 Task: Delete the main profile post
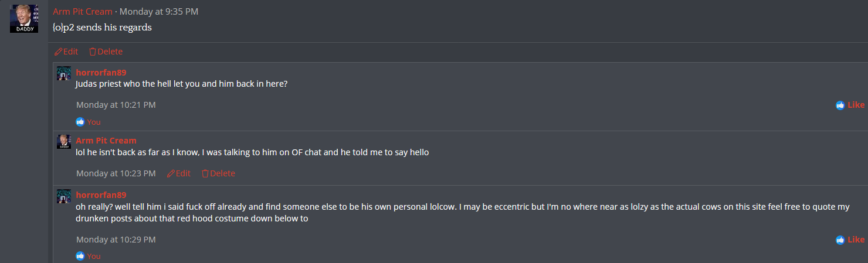[106, 52]
